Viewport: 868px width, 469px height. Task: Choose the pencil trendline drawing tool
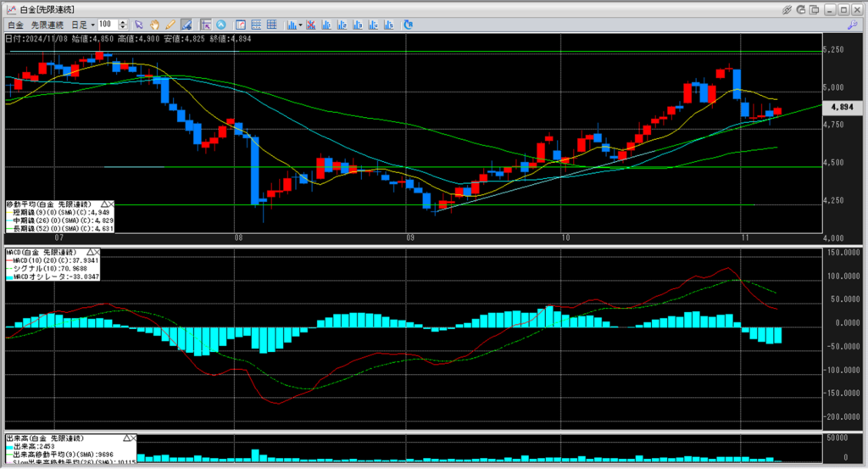pos(170,25)
